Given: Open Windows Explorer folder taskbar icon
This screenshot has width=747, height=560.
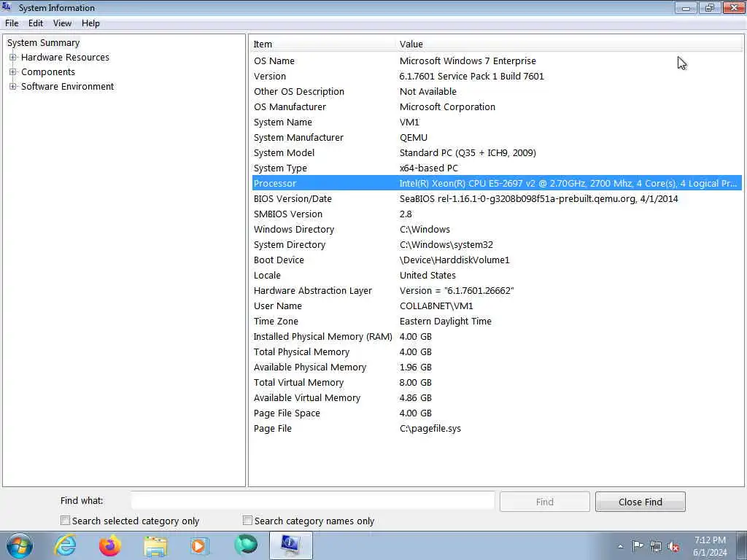Looking at the screenshot, I should tap(155, 546).
